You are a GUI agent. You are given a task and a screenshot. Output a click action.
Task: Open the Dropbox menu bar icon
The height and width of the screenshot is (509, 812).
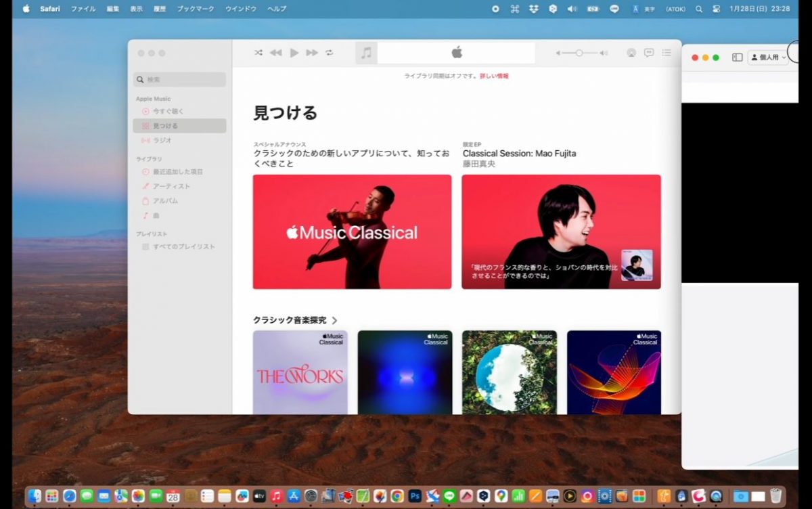point(534,9)
